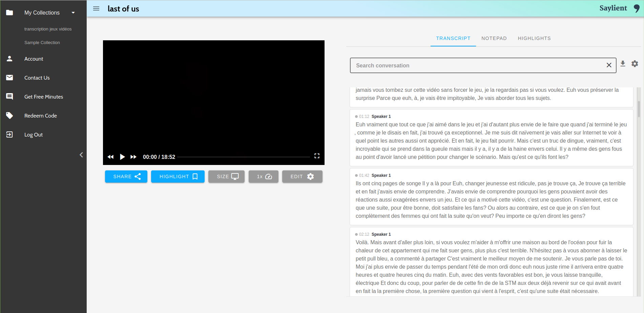Click the Highlight button
The image size is (644, 313).
pos(178,176)
